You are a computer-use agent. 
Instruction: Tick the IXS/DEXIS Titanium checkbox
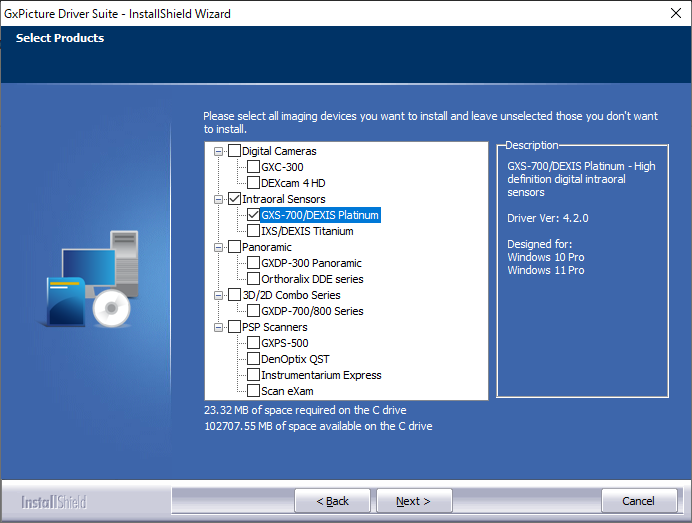click(253, 231)
